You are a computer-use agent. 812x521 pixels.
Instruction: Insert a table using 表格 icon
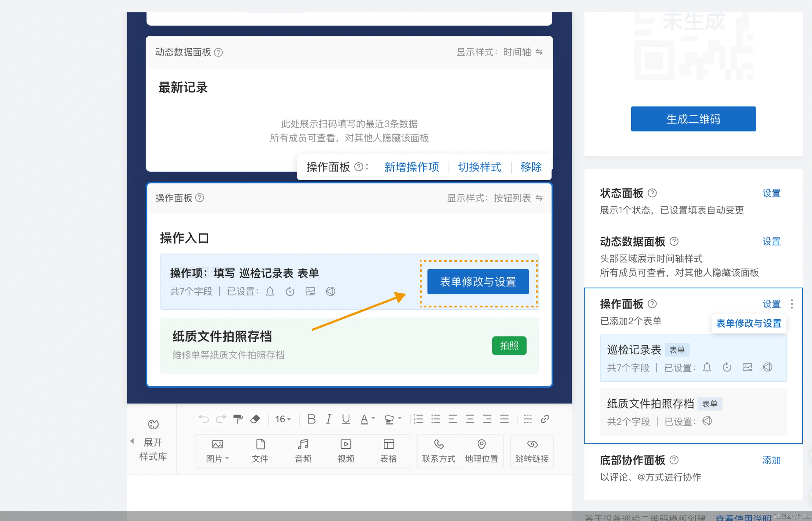389,451
